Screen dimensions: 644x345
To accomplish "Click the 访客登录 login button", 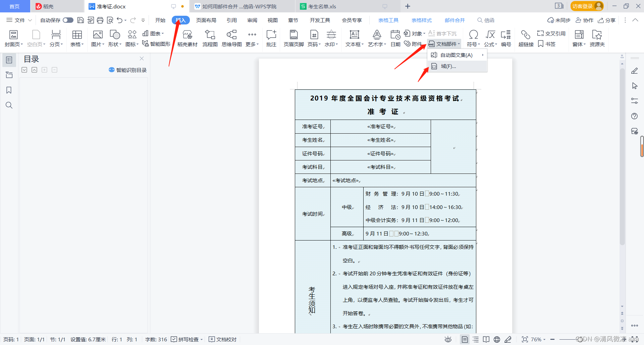I will coord(587,6).
